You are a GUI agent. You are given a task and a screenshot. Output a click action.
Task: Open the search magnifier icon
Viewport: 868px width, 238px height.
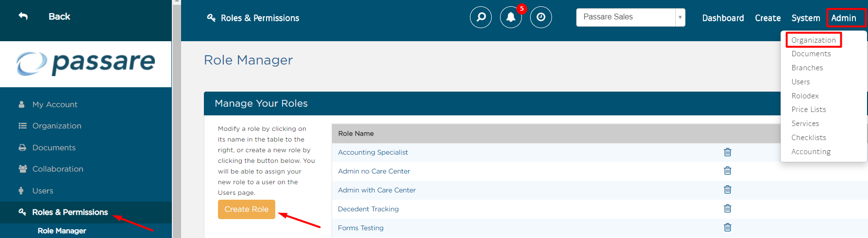click(481, 17)
